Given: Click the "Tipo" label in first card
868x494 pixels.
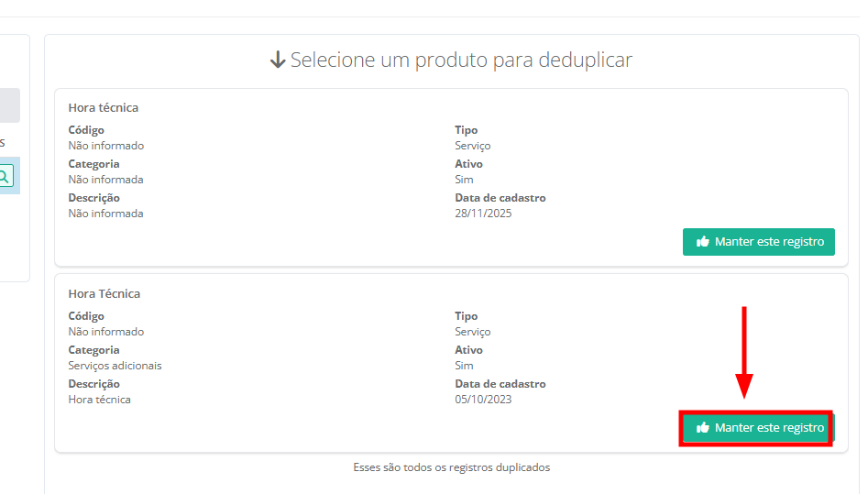Looking at the screenshot, I should pyautogui.click(x=466, y=130).
